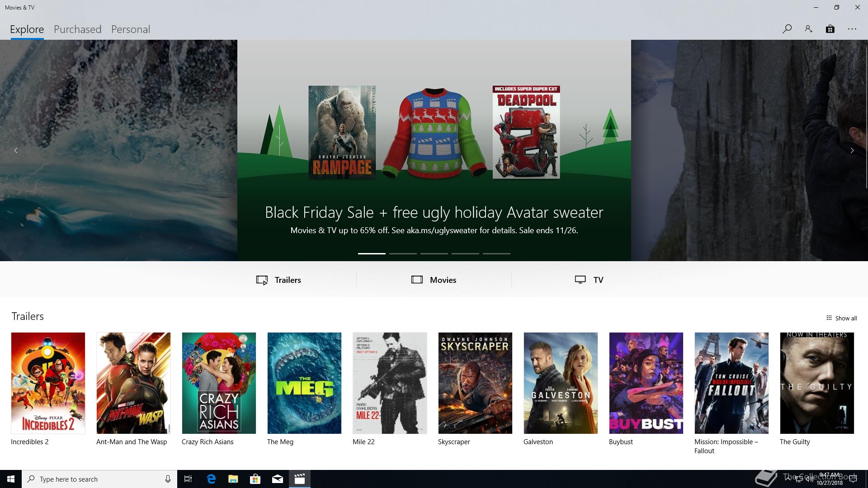The width and height of the screenshot is (868, 488).
Task: Open the three-dot more options menu
Action: [852, 29]
